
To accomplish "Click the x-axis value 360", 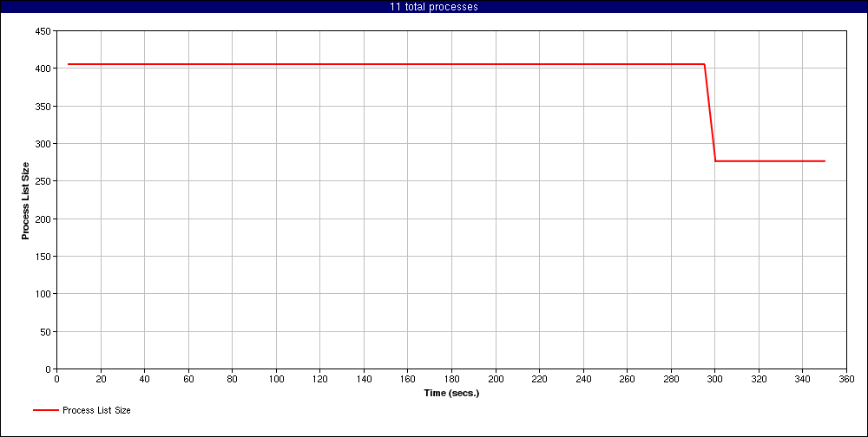I will point(846,379).
